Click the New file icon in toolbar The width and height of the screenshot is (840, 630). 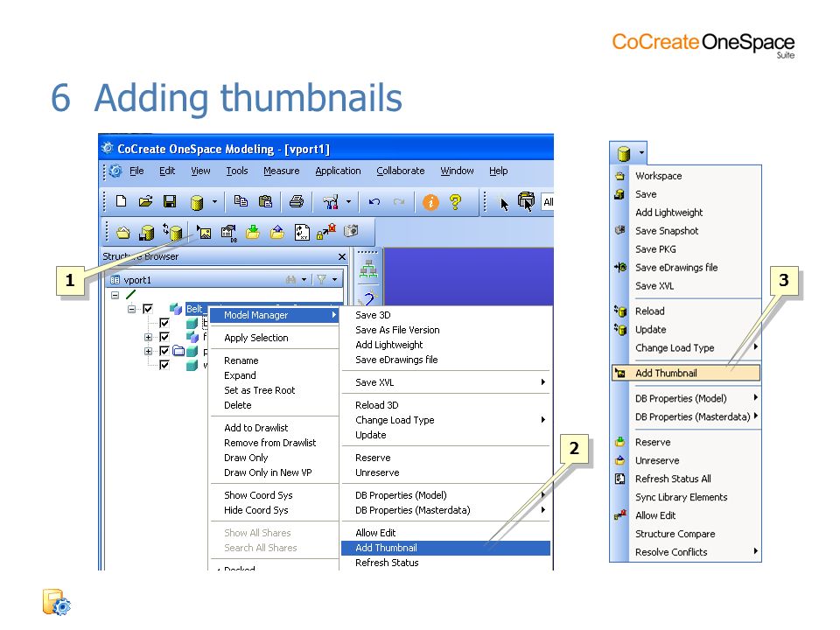[121, 201]
